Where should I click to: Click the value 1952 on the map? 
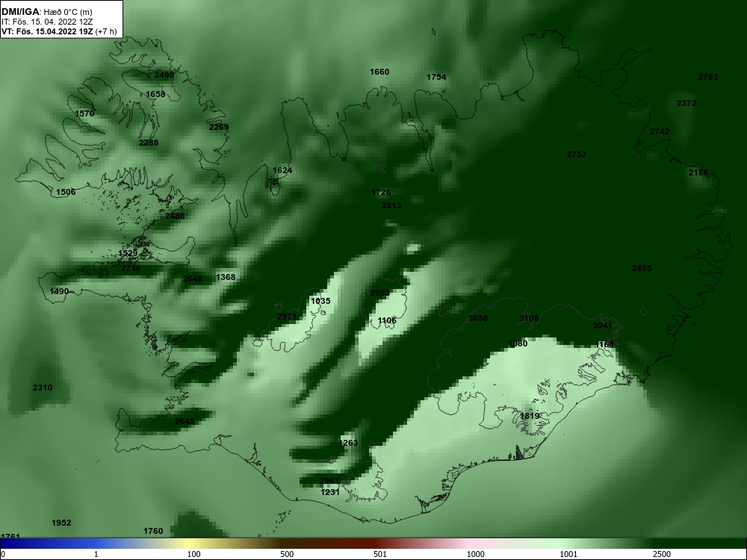coord(61,523)
